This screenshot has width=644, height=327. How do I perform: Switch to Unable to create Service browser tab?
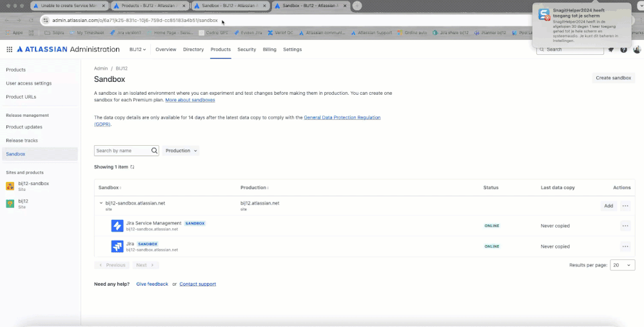coord(69,6)
